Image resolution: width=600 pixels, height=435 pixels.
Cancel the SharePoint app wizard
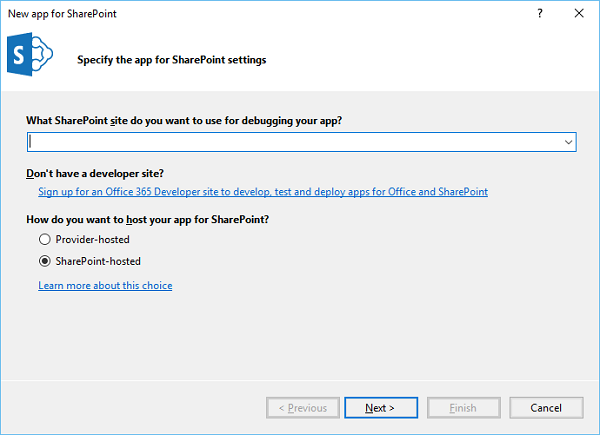point(546,408)
